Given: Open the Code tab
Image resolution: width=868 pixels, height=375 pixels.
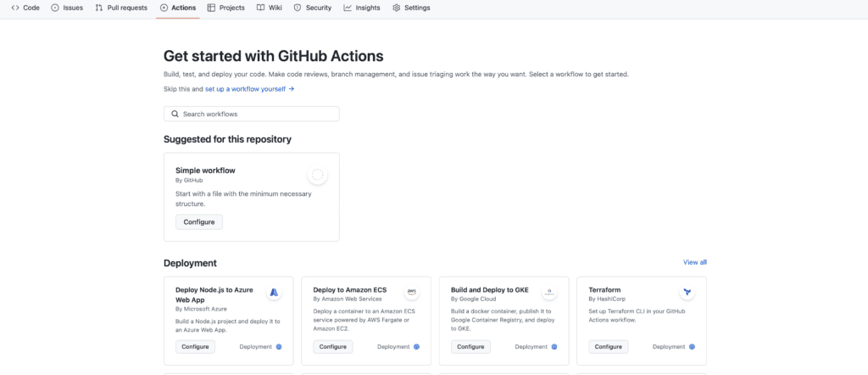Looking at the screenshot, I should (x=25, y=8).
